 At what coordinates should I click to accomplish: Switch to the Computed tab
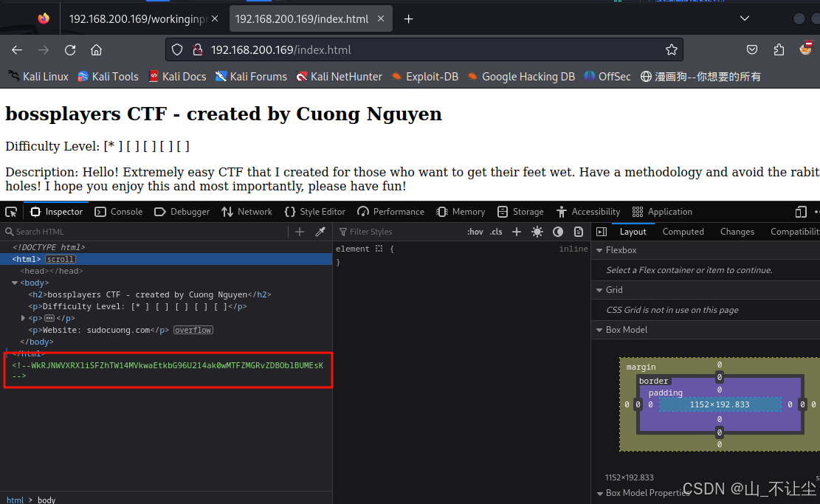pos(683,231)
